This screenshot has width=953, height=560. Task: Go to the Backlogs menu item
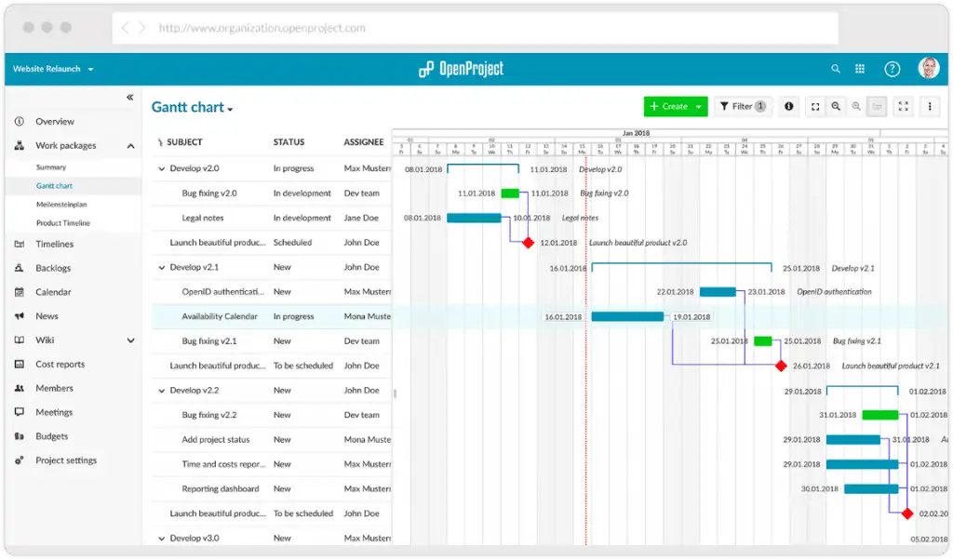(53, 268)
